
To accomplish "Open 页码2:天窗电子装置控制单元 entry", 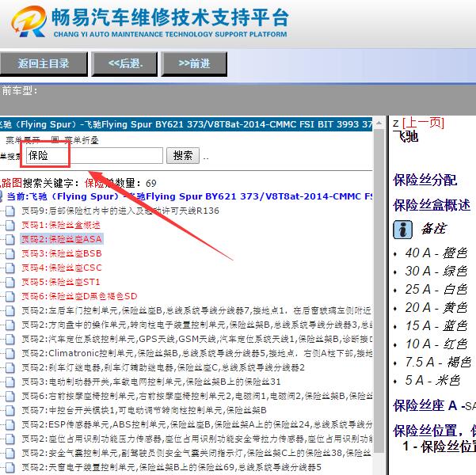I will click(171, 467).
